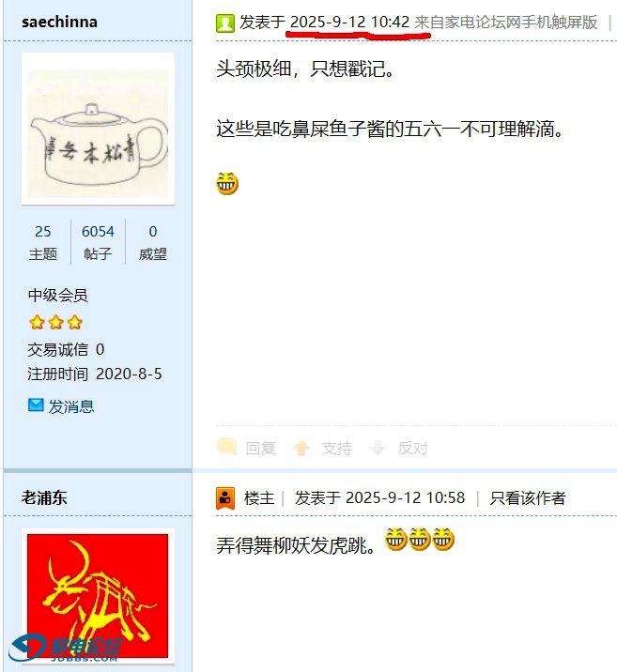Image resolution: width=617 pixels, height=672 pixels.
Task: View saechinna's 6054 帖子 posts
Action: (x=98, y=242)
